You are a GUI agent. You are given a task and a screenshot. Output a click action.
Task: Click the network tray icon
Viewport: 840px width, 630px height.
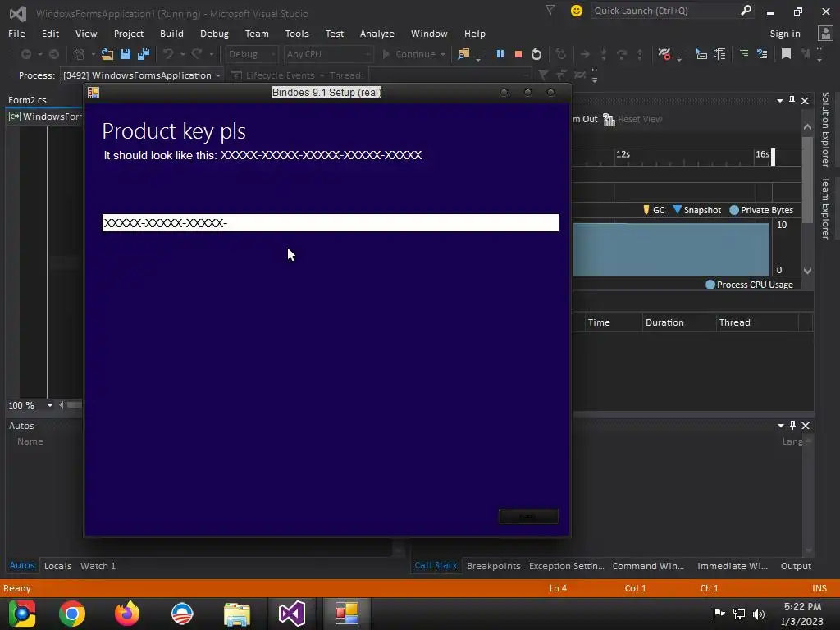coord(739,614)
